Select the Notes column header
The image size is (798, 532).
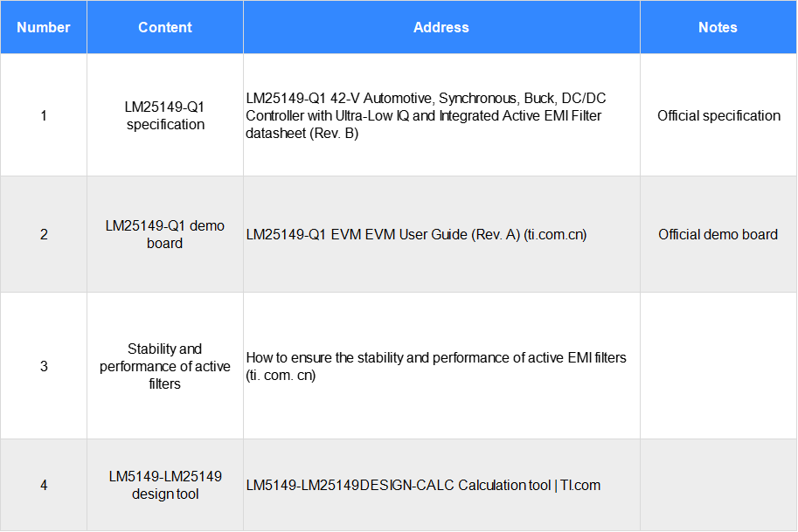pyautogui.click(x=718, y=27)
